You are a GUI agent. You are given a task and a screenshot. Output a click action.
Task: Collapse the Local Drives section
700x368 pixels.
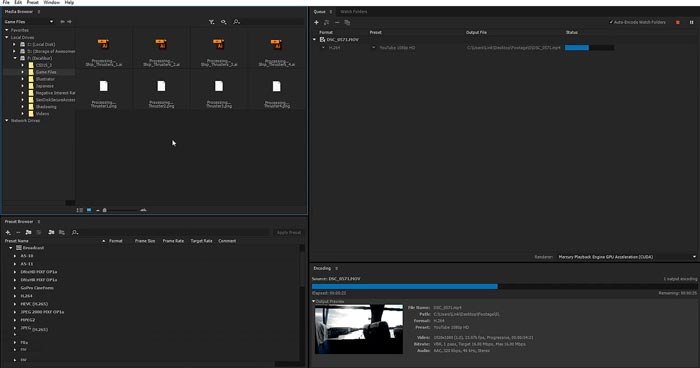point(7,37)
